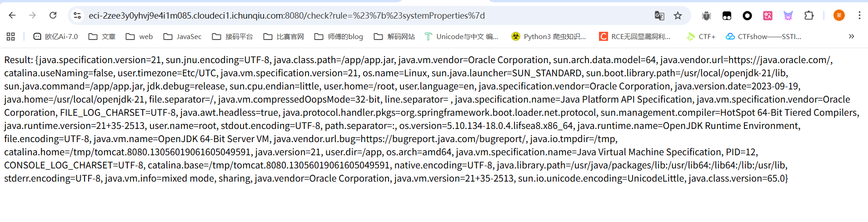Open the site information icon
This screenshot has width=868, height=222.
[77, 15]
